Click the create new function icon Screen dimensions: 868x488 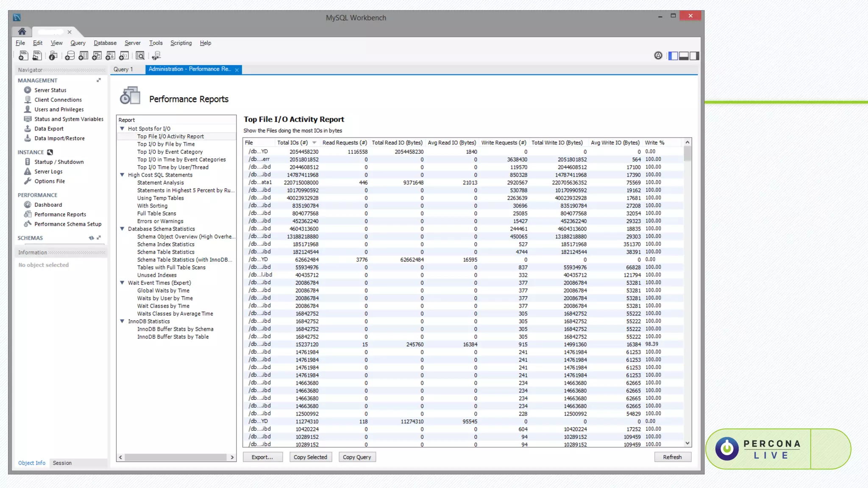(x=124, y=55)
